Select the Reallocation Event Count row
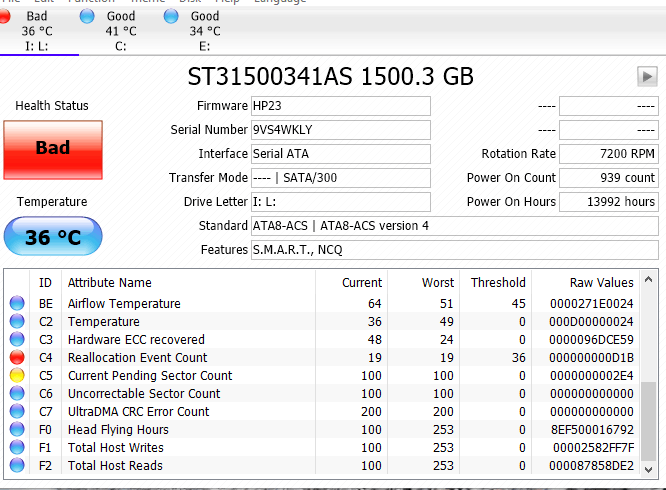The height and width of the screenshot is (490, 666). (321, 357)
